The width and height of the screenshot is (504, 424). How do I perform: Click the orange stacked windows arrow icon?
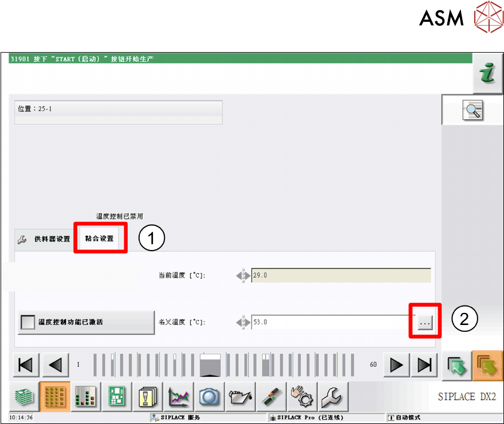point(487,366)
